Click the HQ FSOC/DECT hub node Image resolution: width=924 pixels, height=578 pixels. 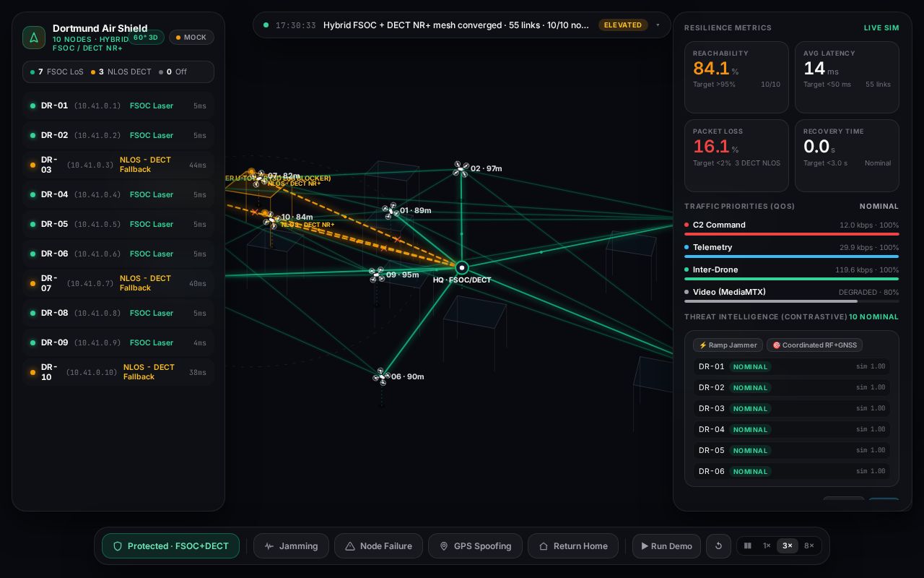[x=462, y=267]
